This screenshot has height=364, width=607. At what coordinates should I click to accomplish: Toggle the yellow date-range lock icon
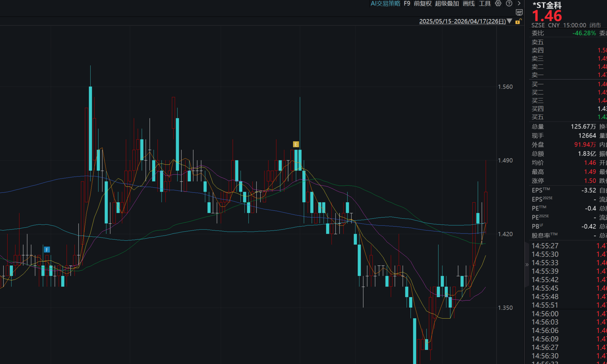[x=518, y=21]
